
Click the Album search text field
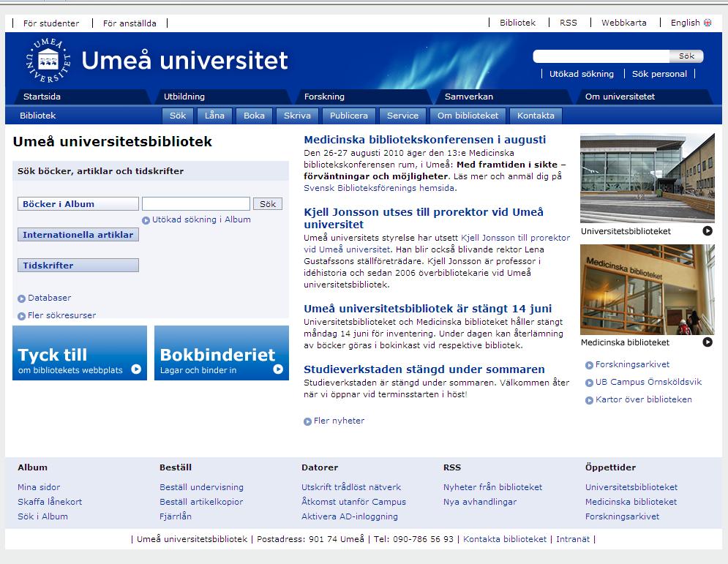click(196, 204)
